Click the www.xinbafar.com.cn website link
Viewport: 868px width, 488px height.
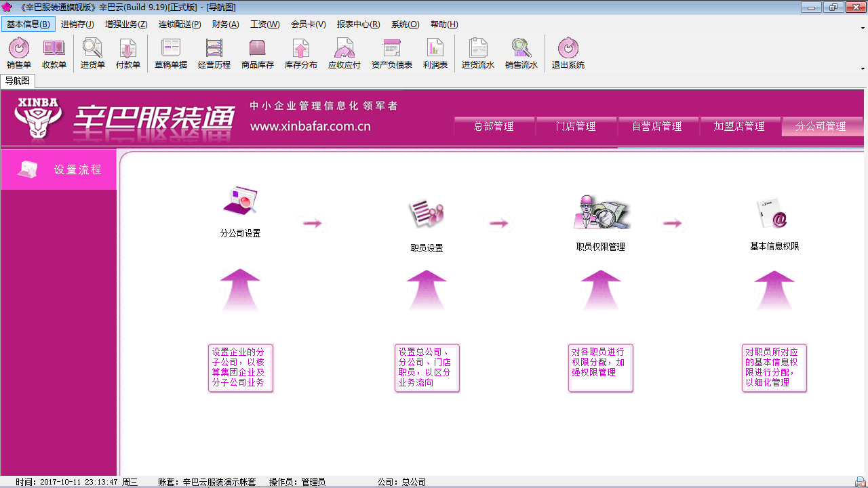[x=310, y=126]
